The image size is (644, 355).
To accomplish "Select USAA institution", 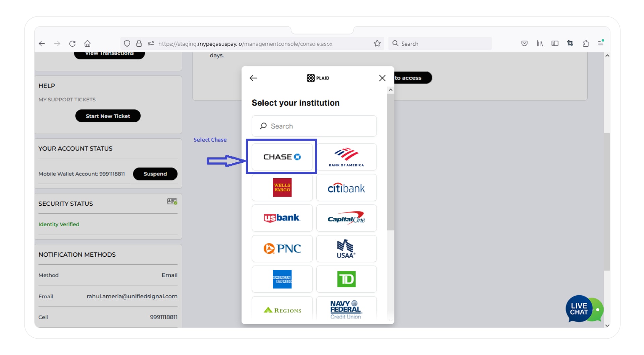I will click(x=346, y=249).
